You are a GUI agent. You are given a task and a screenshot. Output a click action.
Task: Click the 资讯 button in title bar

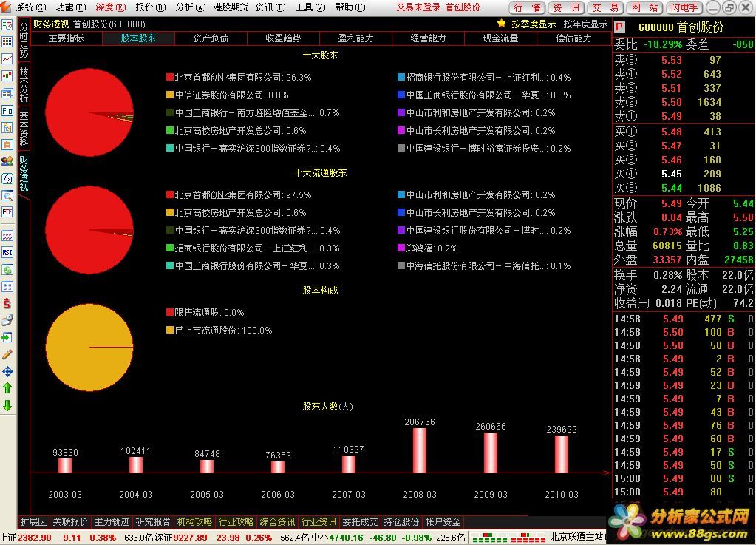tap(566, 7)
